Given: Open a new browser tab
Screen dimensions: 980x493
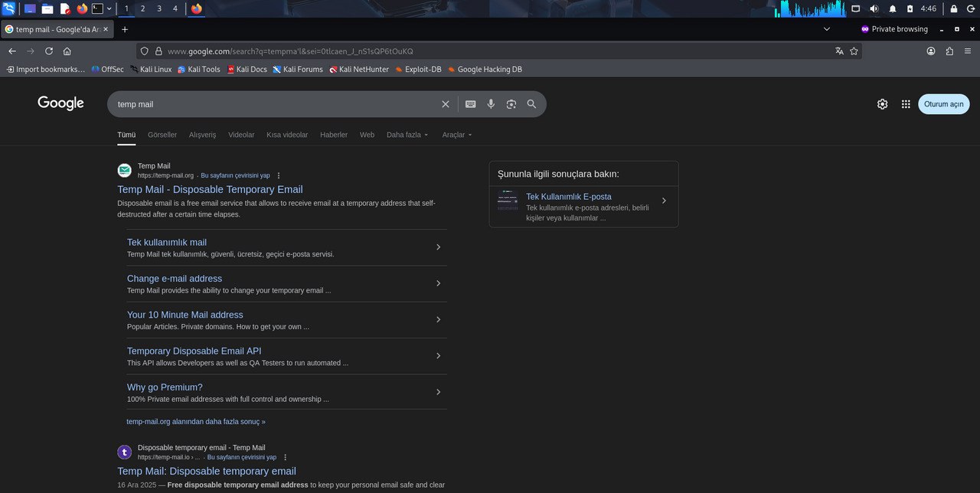Looking at the screenshot, I should pyautogui.click(x=125, y=29).
